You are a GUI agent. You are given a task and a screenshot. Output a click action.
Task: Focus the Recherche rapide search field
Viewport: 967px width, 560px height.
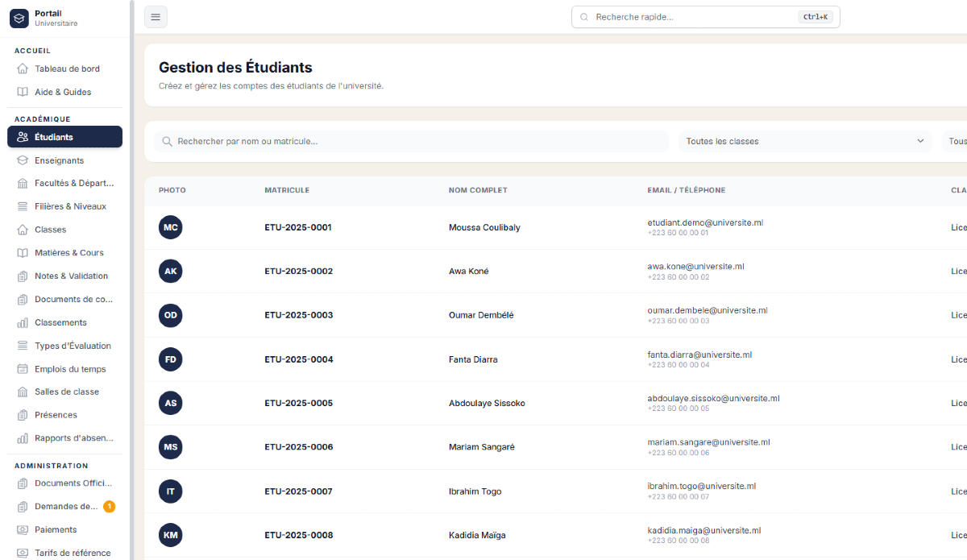click(706, 17)
